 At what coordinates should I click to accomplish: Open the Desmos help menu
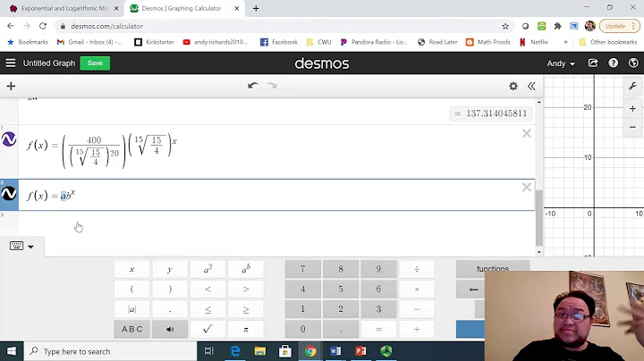point(614,63)
